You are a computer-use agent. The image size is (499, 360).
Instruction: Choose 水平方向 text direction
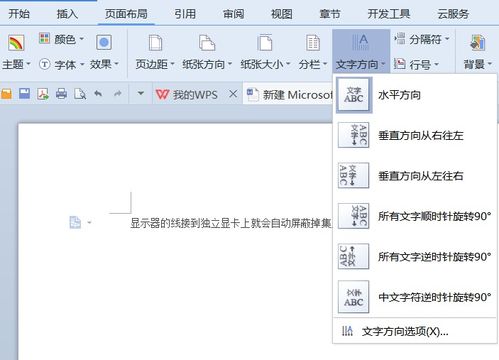[x=415, y=95]
